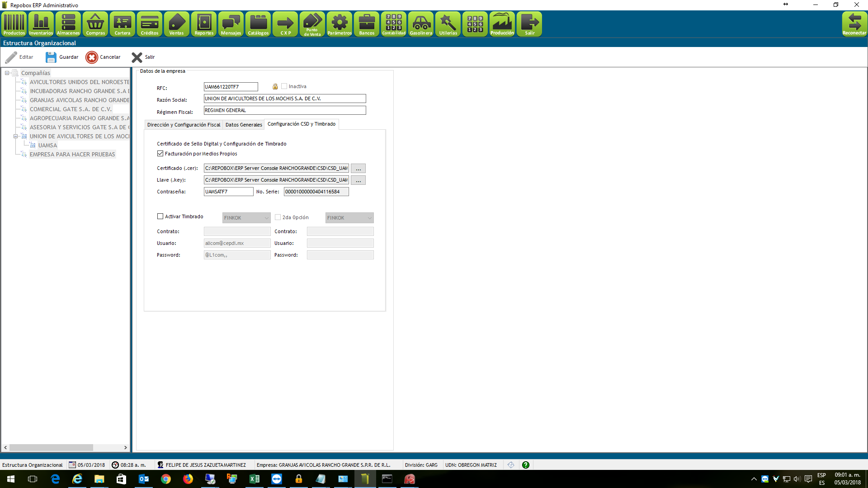Exit the form with Salir X button
Image resolution: width=868 pixels, height=488 pixels.
143,57
